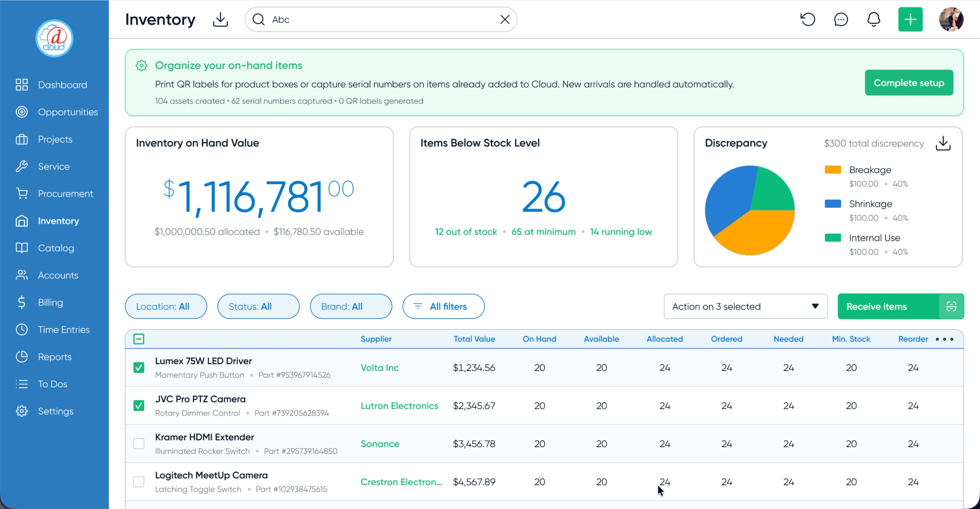Click the download icon next to Inventory title

click(220, 19)
